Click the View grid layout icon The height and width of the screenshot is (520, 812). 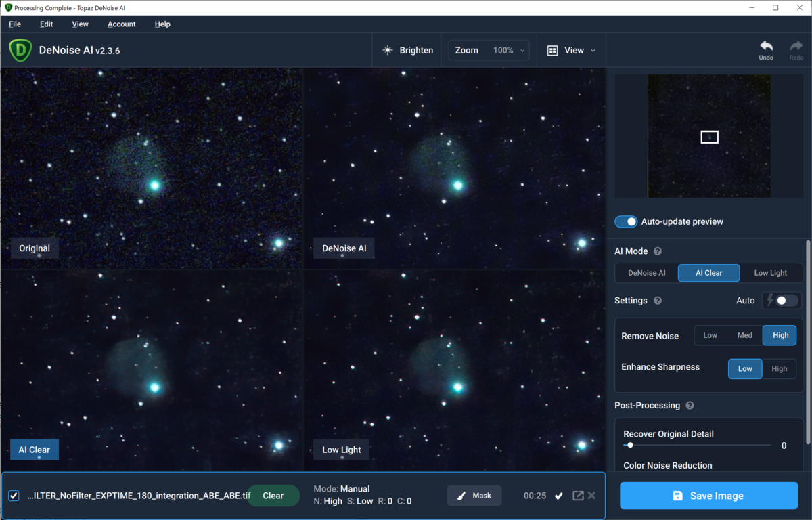pyautogui.click(x=552, y=50)
